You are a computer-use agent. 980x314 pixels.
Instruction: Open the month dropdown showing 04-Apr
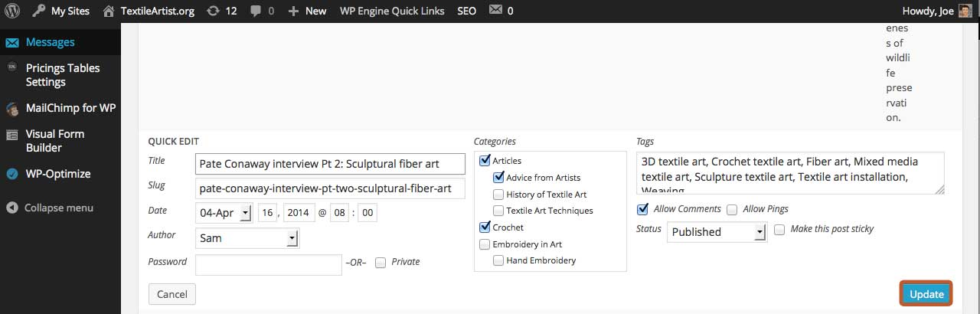point(224,213)
